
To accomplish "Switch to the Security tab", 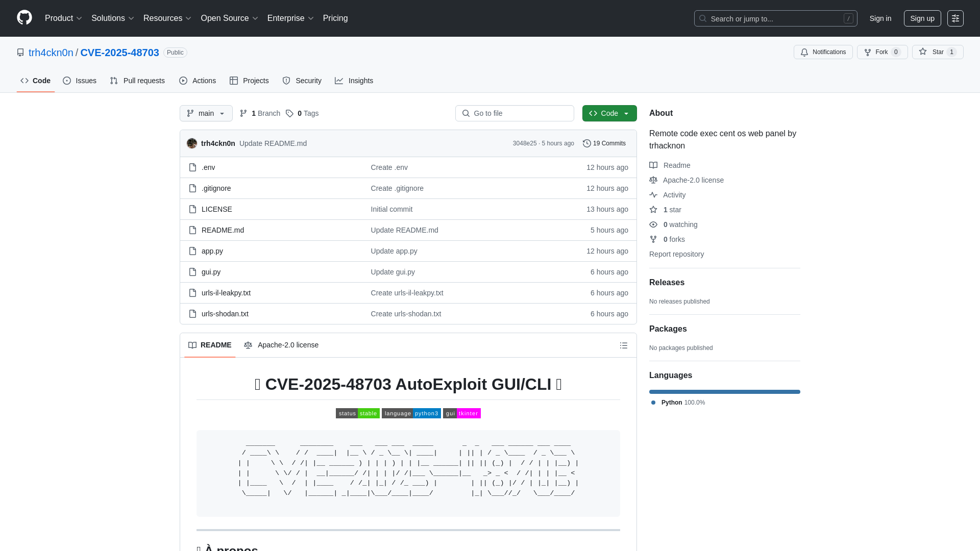I will tap(302, 81).
